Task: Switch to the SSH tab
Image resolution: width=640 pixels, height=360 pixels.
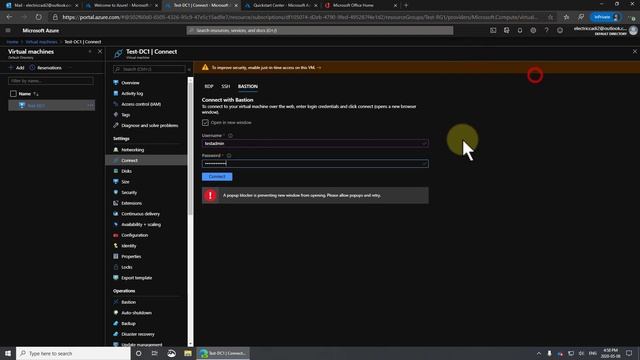Action: [x=226, y=87]
